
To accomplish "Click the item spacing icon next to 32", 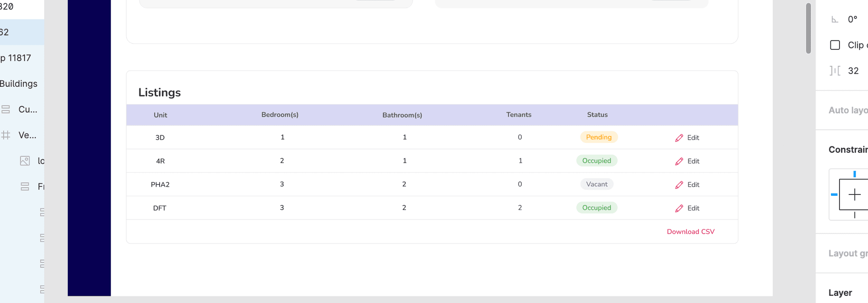I will pyautogui.click(x=835, y=71).
